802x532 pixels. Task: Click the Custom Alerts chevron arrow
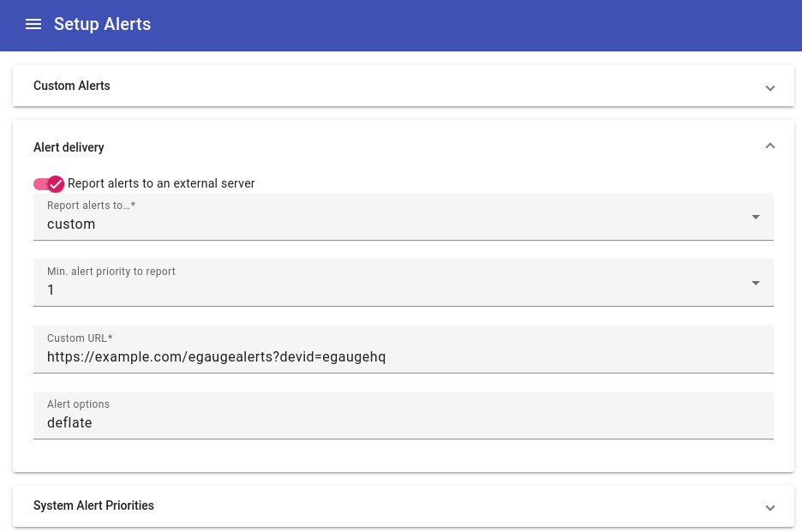(x=769, y=88)
